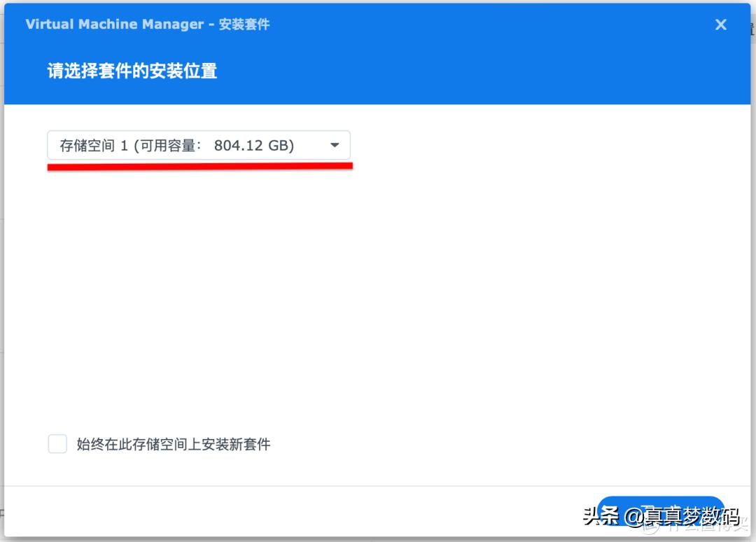Check the always-install-on-this-volume option
This screenshot has height=542, width=756.
(x=57, y=444)
